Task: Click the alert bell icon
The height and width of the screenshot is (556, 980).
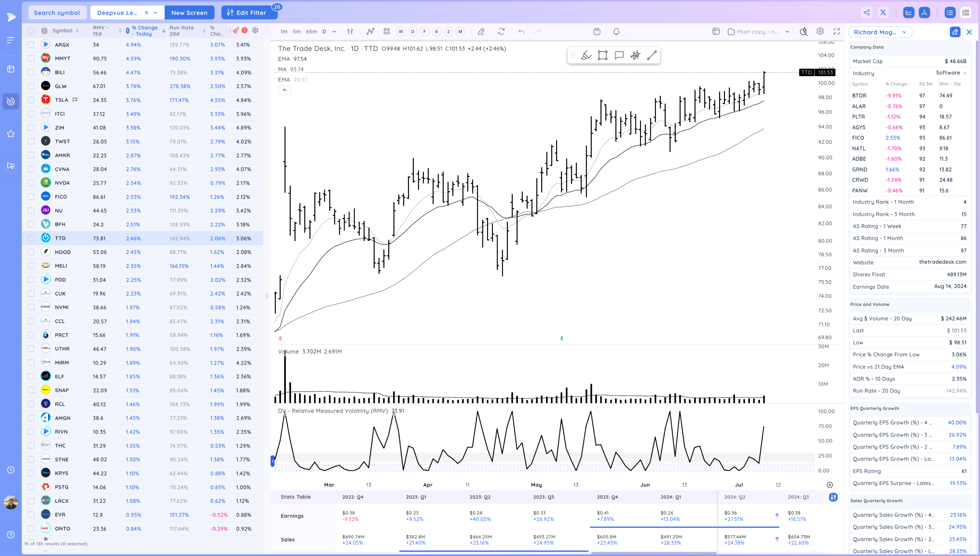Action: [616, 32]
